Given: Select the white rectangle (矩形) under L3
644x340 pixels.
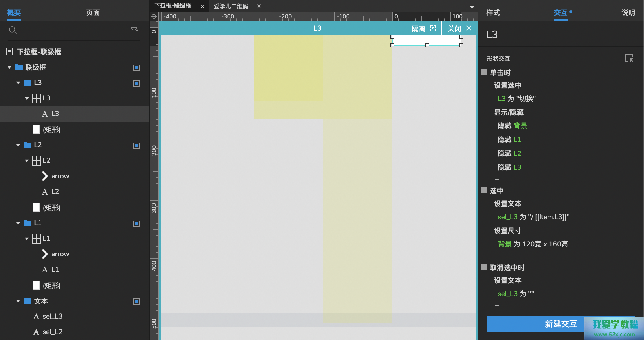Looking at the screenshot, I should click(x=36, y=130).
